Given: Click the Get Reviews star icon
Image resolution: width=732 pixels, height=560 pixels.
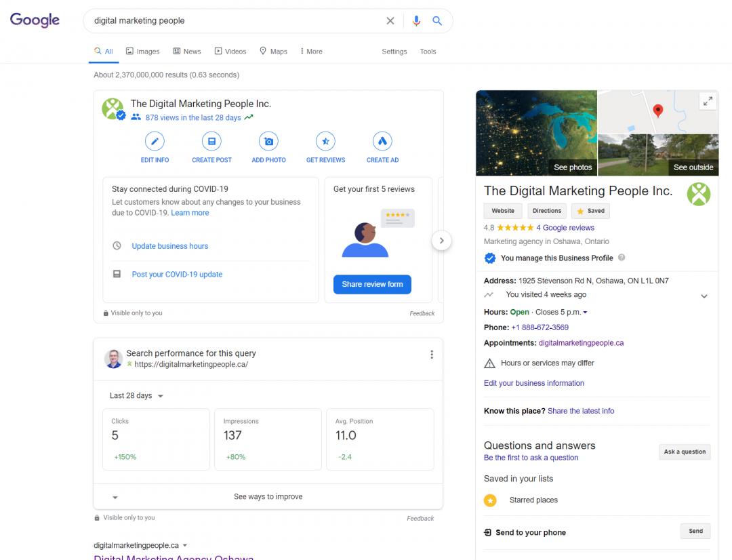Looking at the screenshot, I should (x=325, y=141).
